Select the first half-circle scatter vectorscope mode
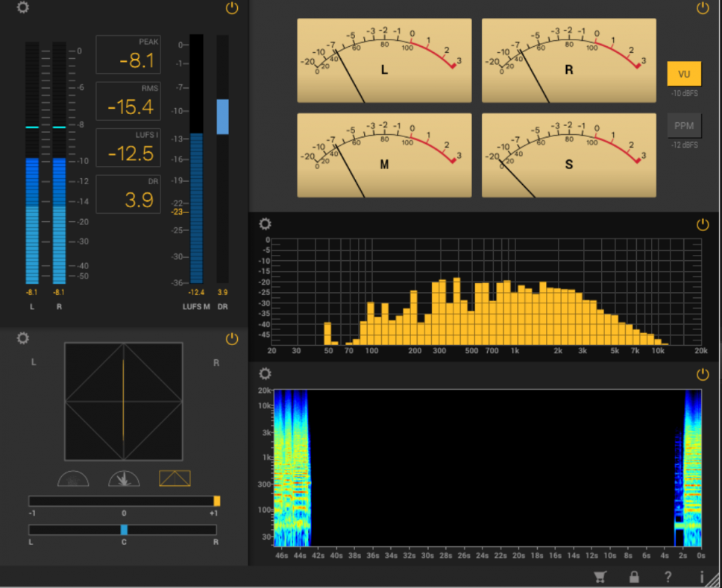 [x=73, y=478]
